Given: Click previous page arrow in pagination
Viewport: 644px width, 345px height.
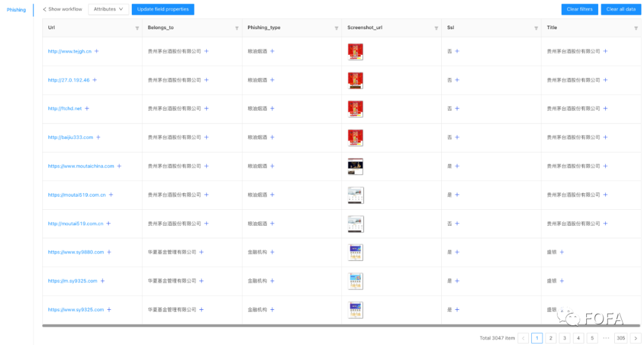Looking at the screenshot, I should click(524, 338).
